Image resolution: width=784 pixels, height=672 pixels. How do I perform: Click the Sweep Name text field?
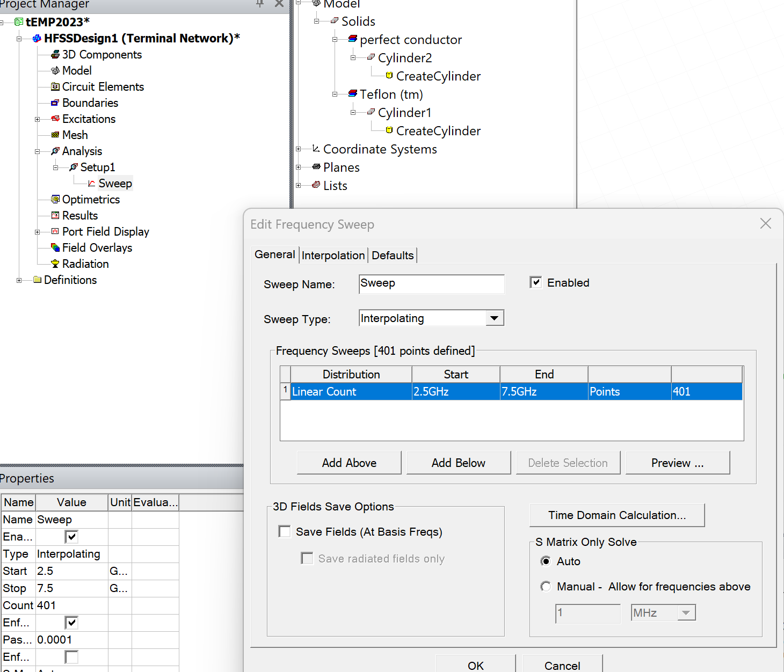pos(431,284)
